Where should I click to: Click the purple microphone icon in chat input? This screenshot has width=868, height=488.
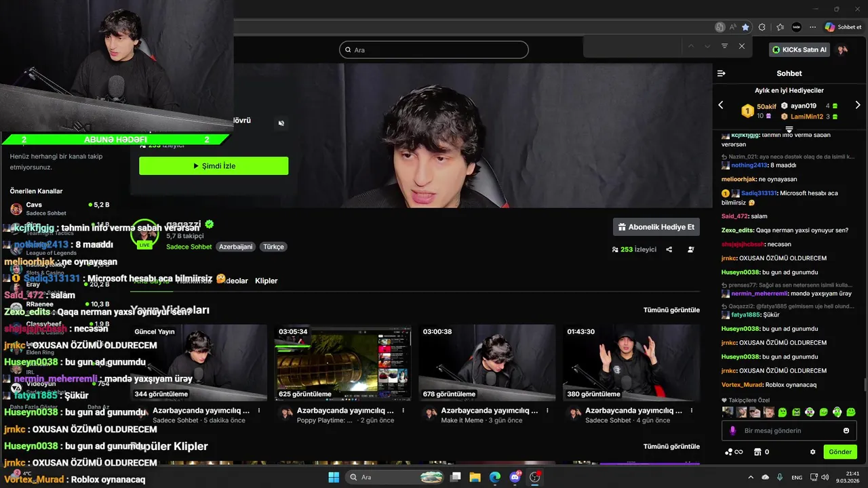click(732, 430)
